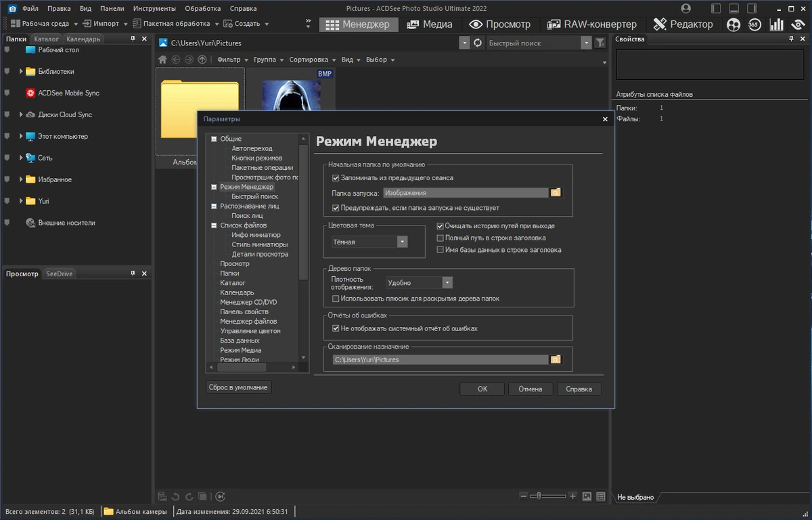Navigate back in folder history

pos(176,60)
